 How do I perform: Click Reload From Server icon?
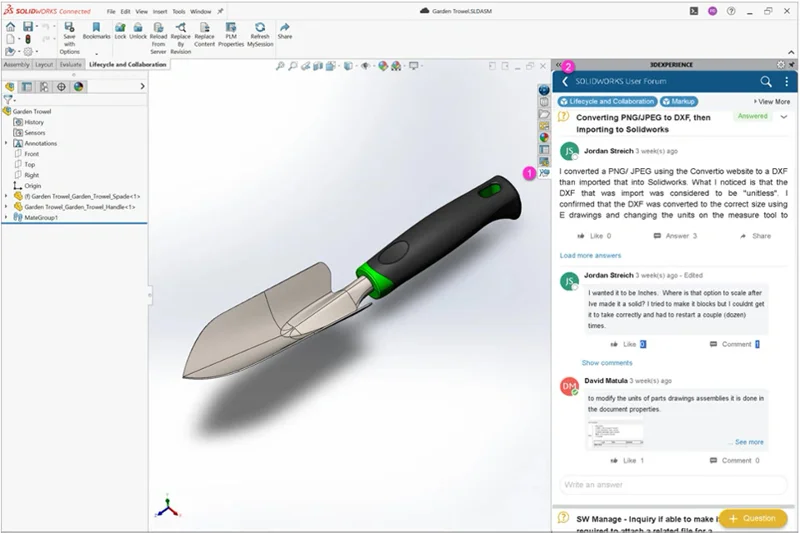point(158,28)
